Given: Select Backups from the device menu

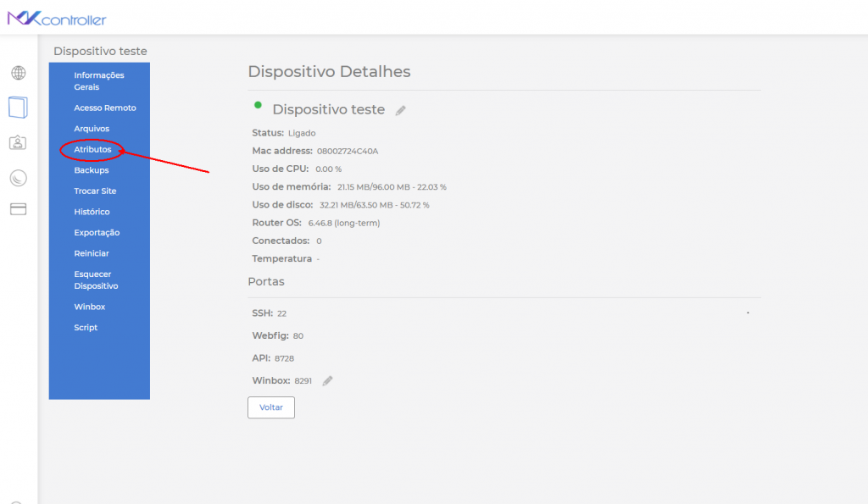Looking at the screenshot, I should [91, 169].
